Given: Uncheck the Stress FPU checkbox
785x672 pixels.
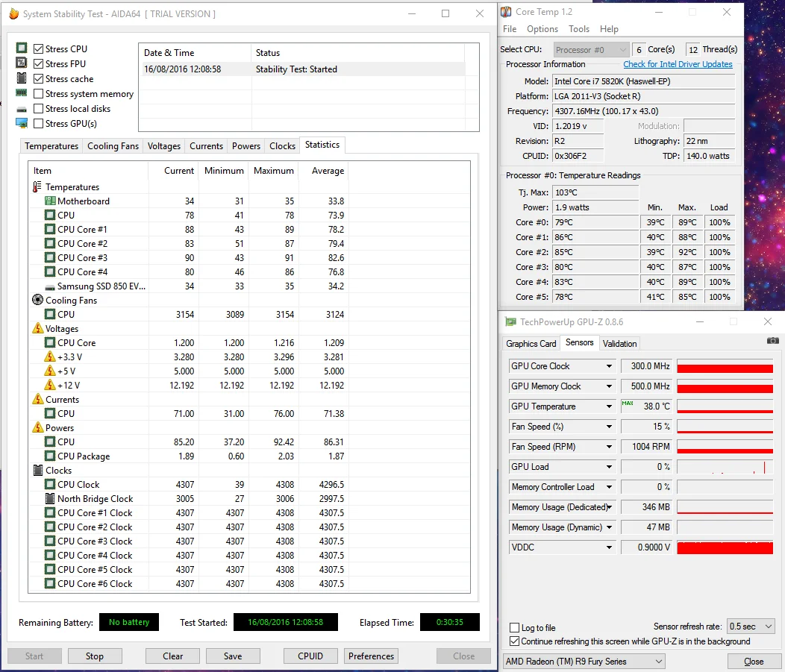Looking at the screenshot, I should pyautogui.click(x=39, y=63).
